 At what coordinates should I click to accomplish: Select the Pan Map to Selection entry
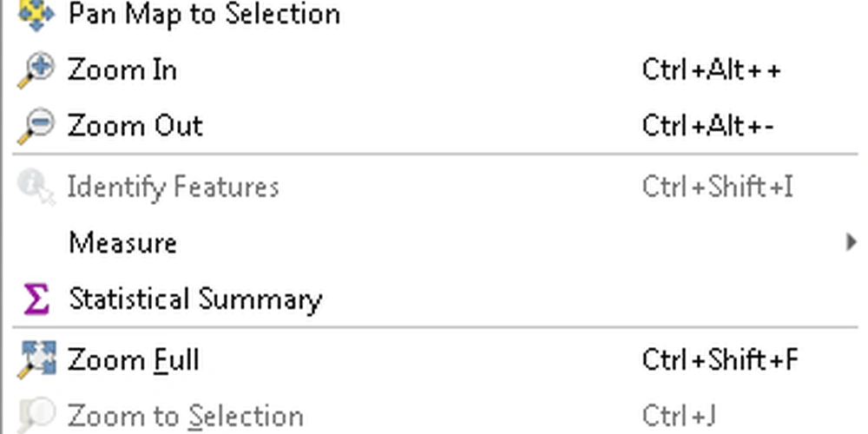click(x=435, y=14)
